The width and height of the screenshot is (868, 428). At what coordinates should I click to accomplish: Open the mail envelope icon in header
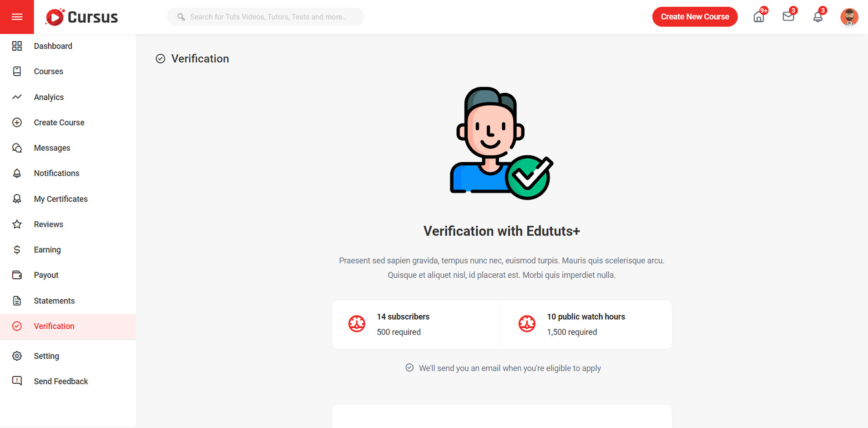[x=788, y=17]
